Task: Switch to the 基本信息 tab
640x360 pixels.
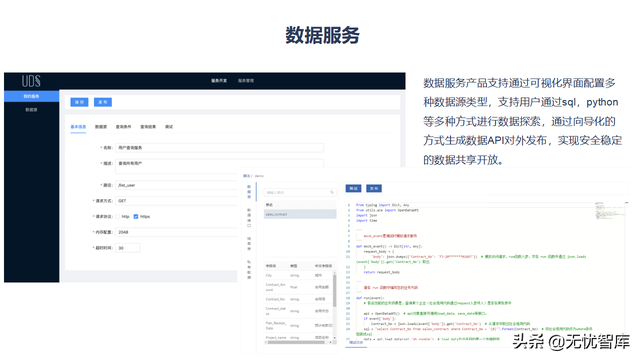Action: [x=78, y=127]
